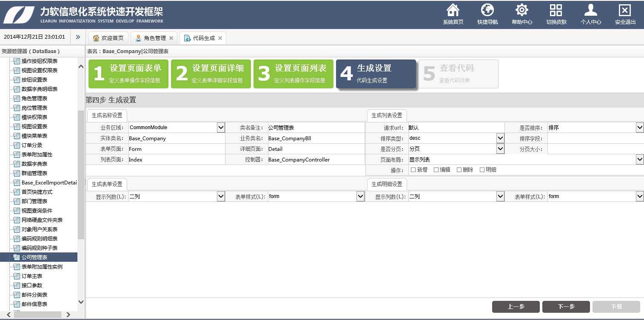The width and height of the screenshot is (644, 320).
Task: Click the table icon beside 群组管理表
Action: point(17,173)
